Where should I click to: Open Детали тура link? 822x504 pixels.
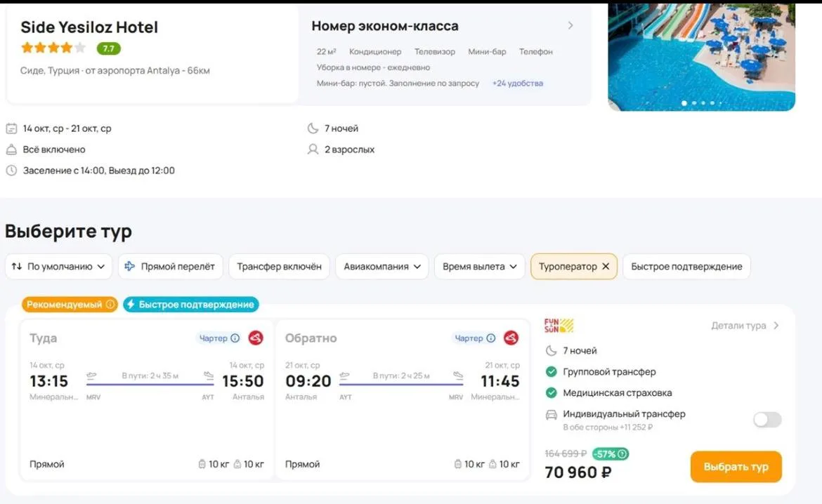(745, 325)
